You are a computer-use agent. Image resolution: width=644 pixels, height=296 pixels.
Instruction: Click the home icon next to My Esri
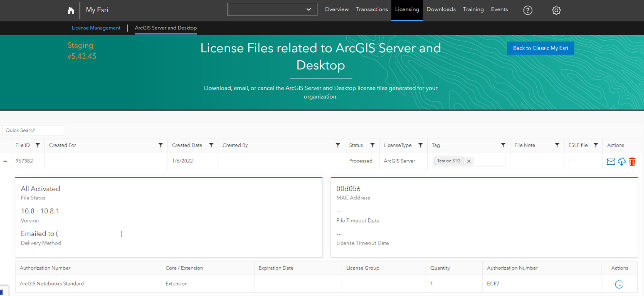tap(70, 10)
